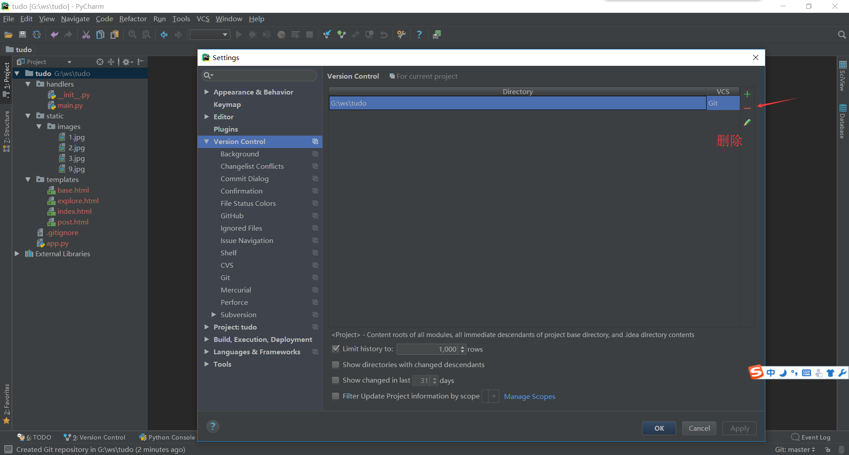The image size is (849, 455).
Task: Select Keymap in settings tree
Action: [x=227, y=105]
